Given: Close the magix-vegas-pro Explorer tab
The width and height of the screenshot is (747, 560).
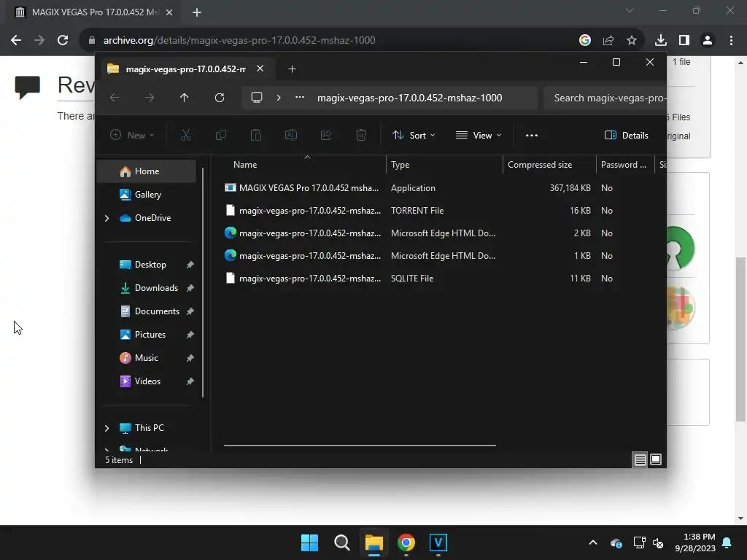Looking at the screenshot, I should point(260,69).
